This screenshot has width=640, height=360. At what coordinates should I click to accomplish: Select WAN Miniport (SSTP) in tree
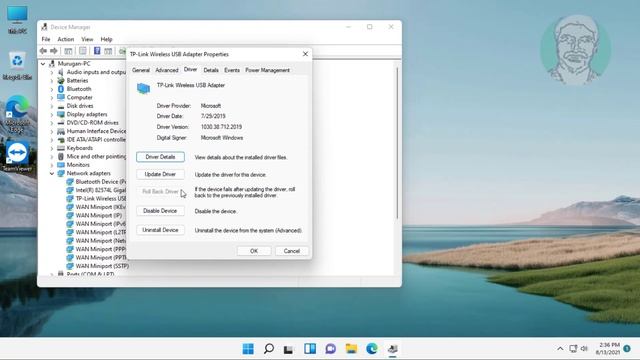(x=102, y=266)
